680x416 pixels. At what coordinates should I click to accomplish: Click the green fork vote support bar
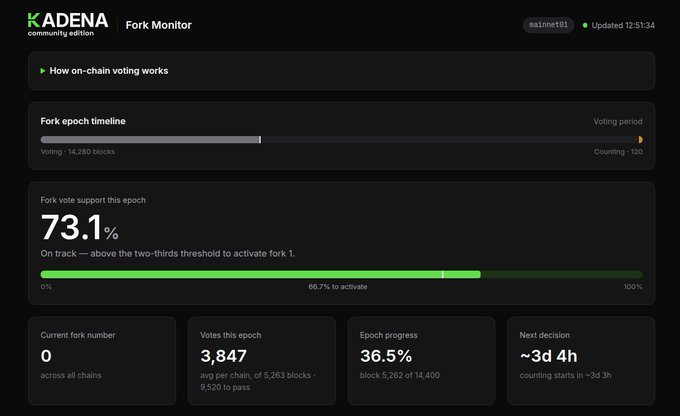coord(341,274)
